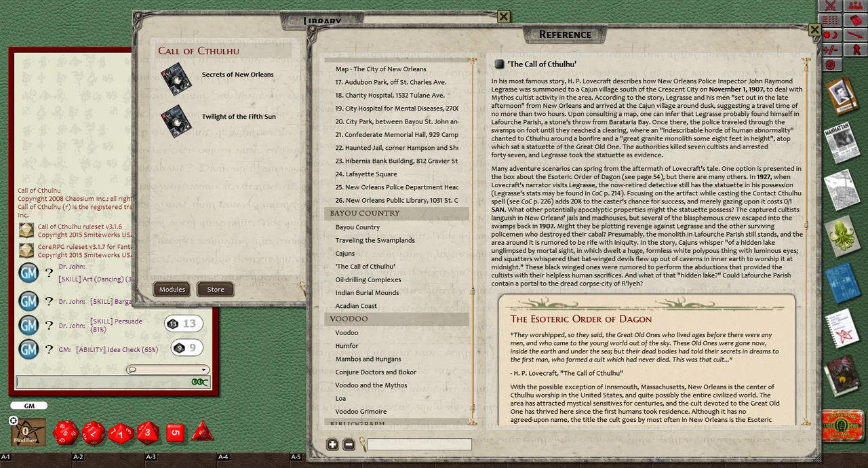The height and width of the screenshot is (468, 868).
Task: Open the calendar icon
Action: click(x=856, y=20)
